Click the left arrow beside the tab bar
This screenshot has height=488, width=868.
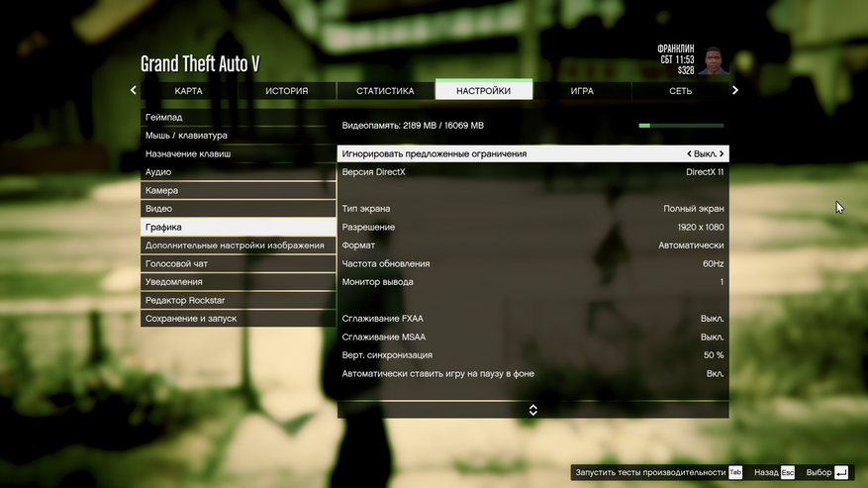click(134, 90)
